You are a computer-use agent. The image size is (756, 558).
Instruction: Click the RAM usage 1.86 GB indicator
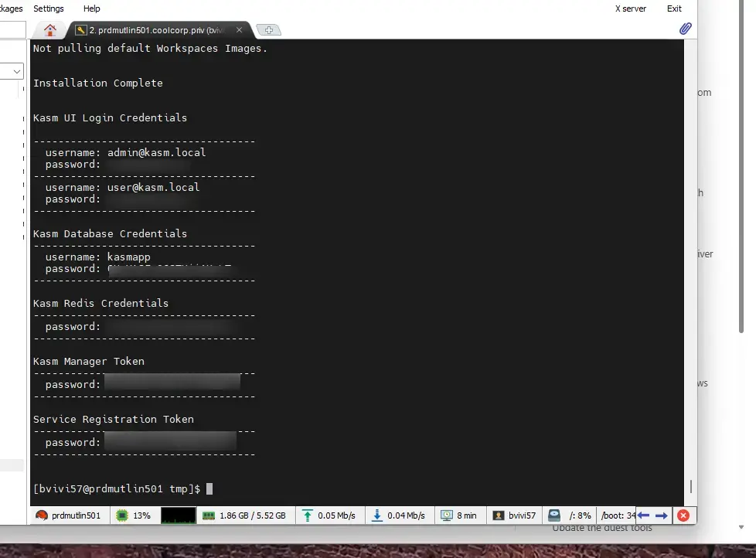tap(243, 515)
